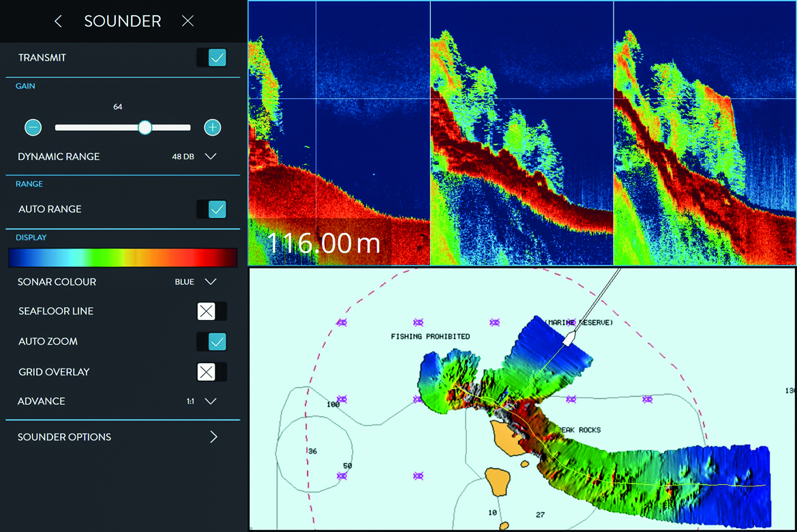The height and width of the screenshot is (532, 797).
Task: Click the Peak Rocks label on chart
Action: [580, 431]
